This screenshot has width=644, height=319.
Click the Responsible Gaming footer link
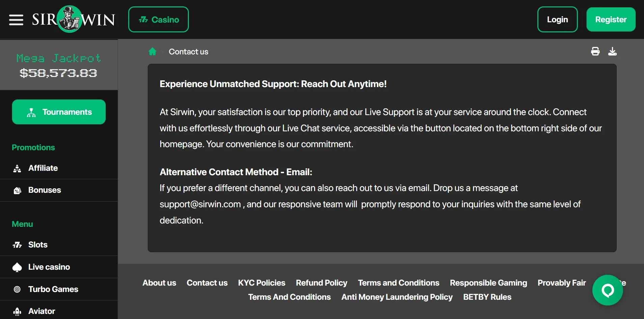pyautogui.click(x=488, y=283)
